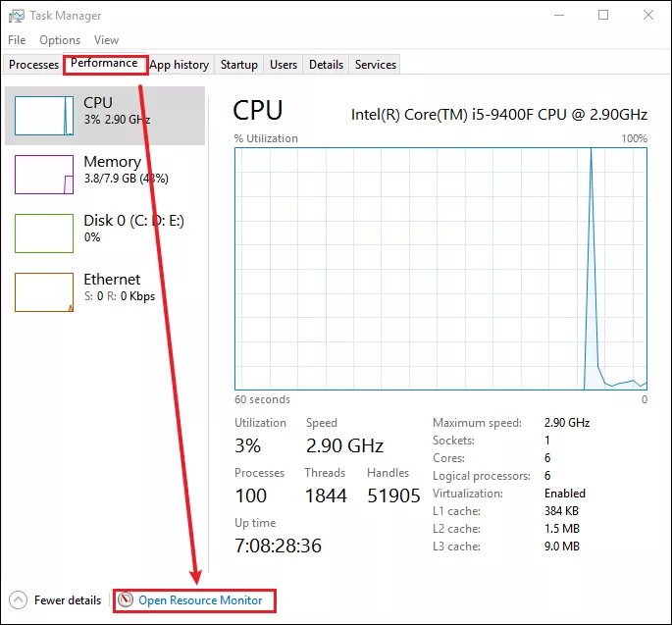Click the 100 processes count
This screenshot has height=625, width=672.
click(x=251, y=495)
